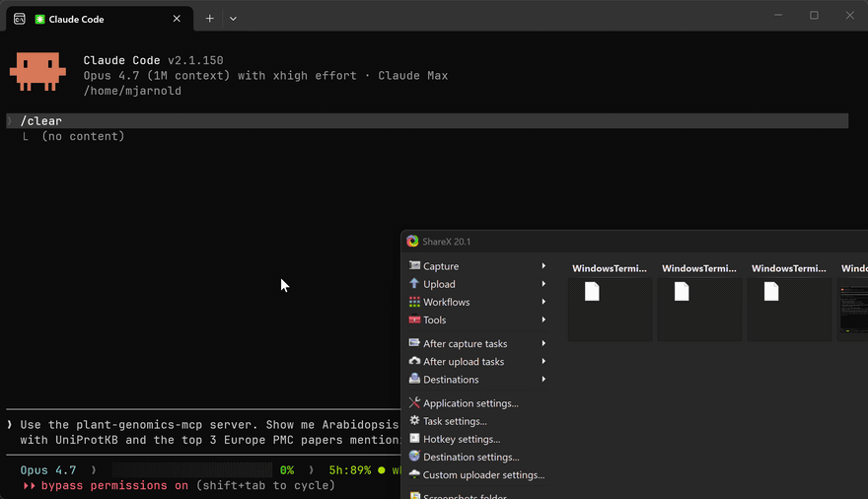Open the Workflows menu

(x=477, y=302)
